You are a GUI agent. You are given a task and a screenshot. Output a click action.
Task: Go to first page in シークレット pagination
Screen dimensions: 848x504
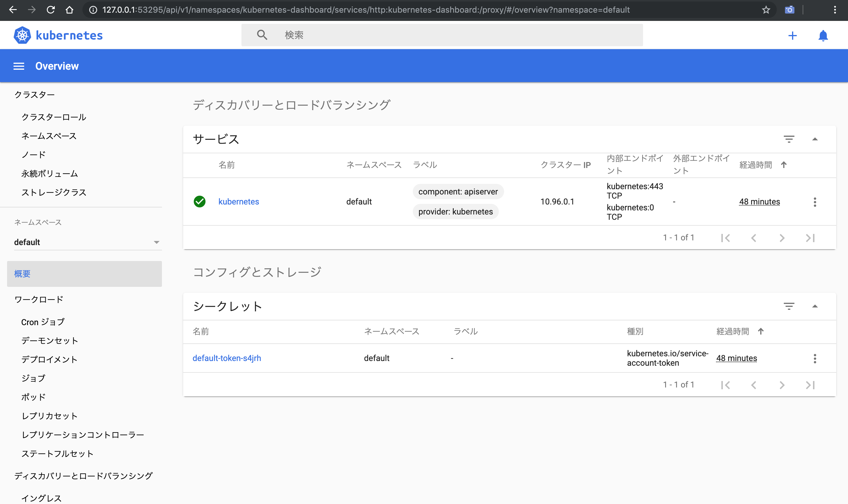point(725,385)
